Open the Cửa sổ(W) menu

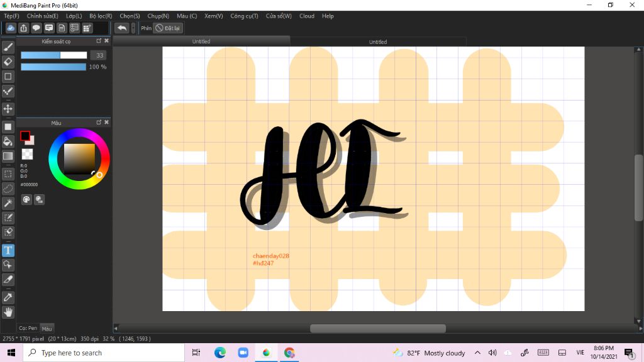(x=279, y=16)
